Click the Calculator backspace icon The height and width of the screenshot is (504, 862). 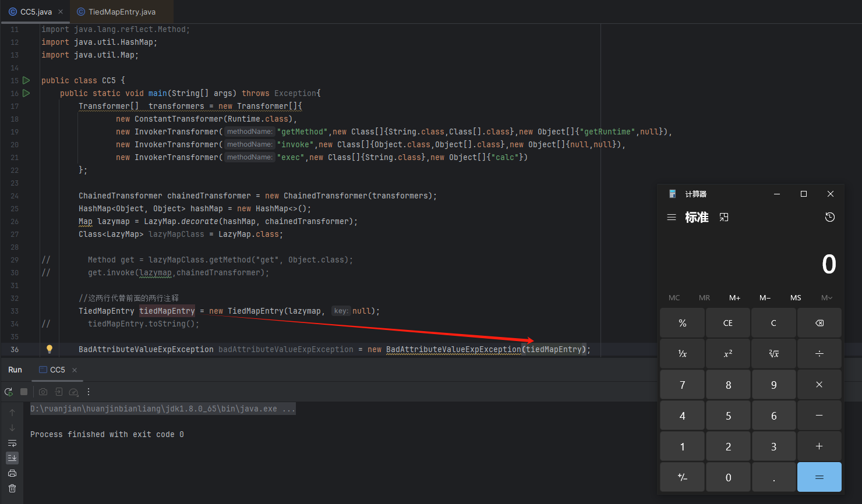click(x=819, y=323)
